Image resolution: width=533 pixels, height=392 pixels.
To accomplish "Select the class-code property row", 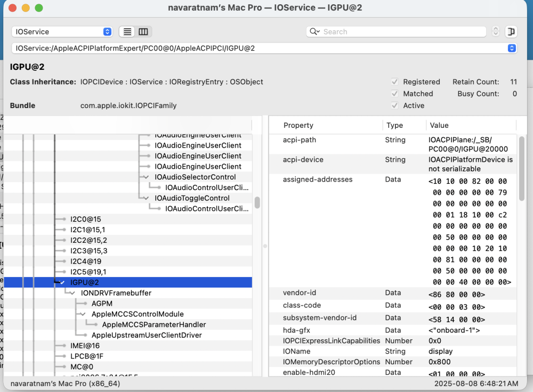I will (393, 305).
